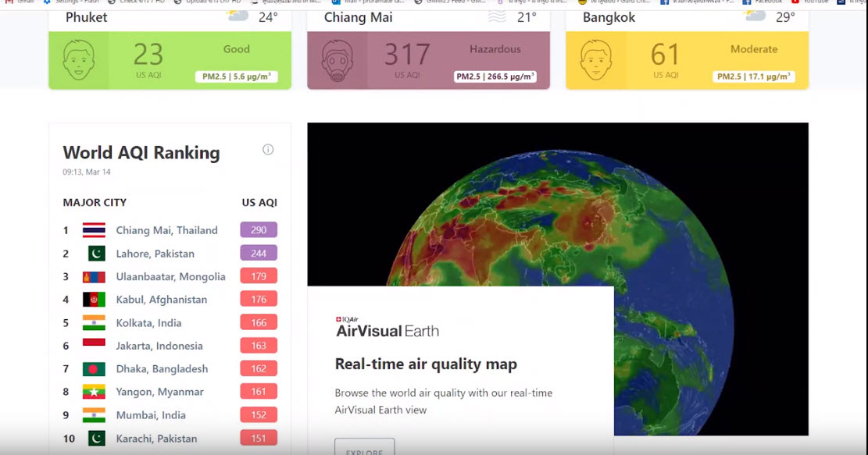Click the neutral face icon on Bangkok card
868x455 pixels.
[x=595, y=60]
